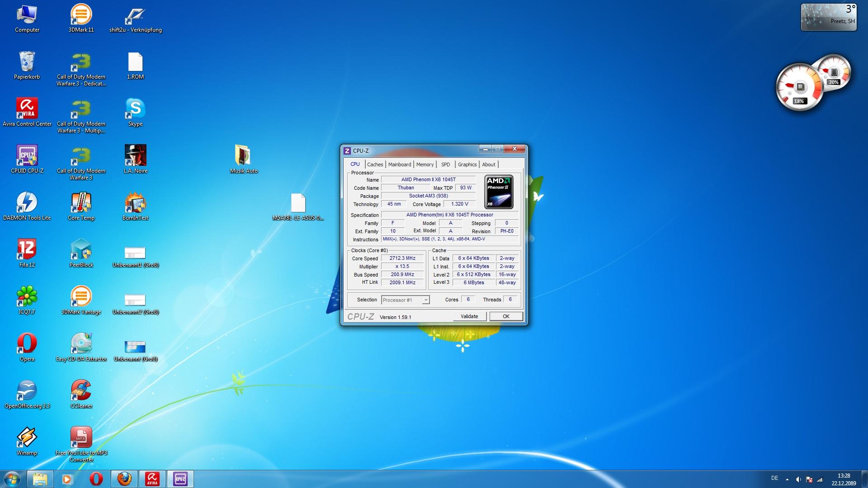
Task: Click the Revision value PH-E0
Action: point(507,231)
